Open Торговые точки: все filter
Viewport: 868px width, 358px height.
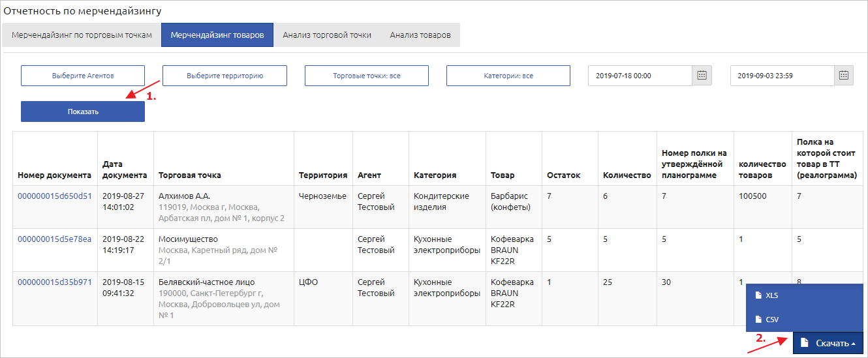click(x=366, y=76)
